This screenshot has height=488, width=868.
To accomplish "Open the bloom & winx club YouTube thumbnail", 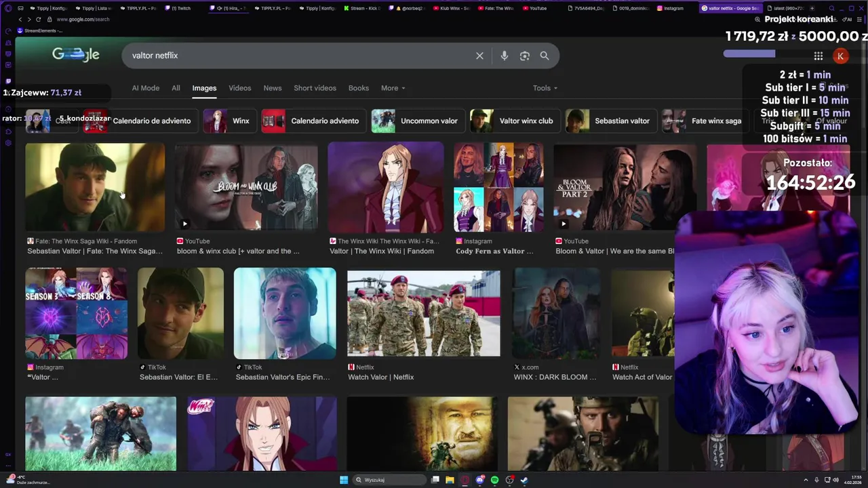I will click(x=246, y=187).
